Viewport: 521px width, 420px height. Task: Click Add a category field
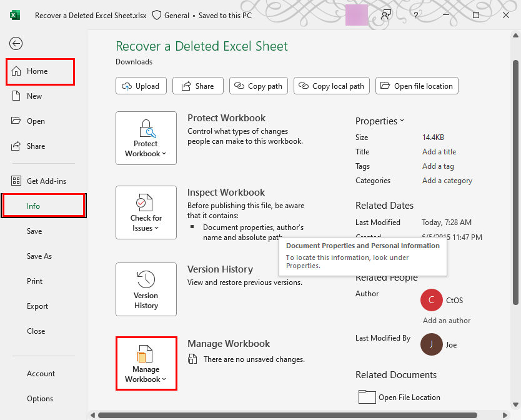(447, 181)
